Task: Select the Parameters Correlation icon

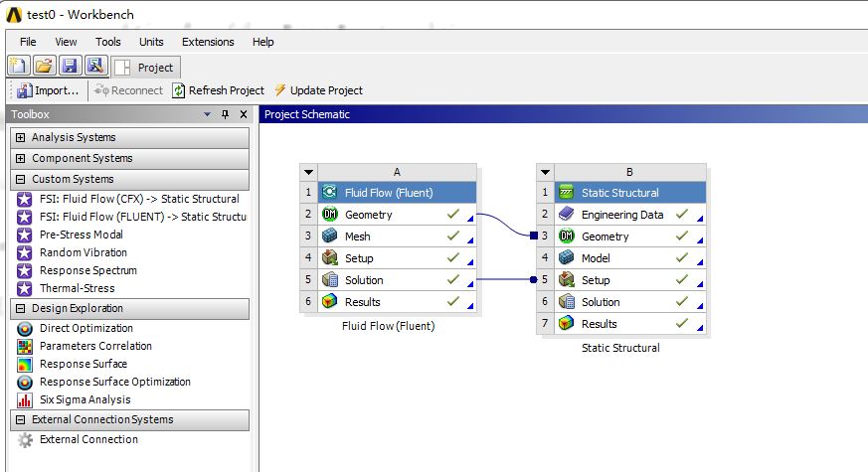Action: (24, 347)
